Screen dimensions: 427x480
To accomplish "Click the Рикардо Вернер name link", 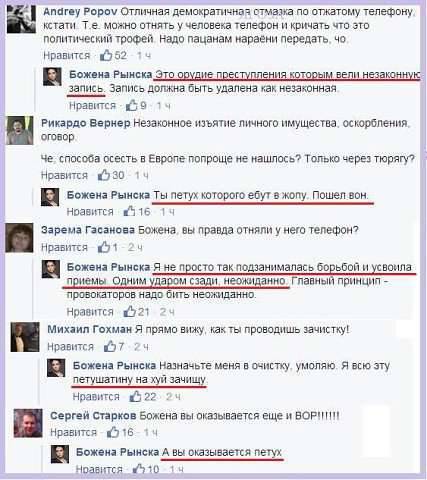I will coord(86,123).
